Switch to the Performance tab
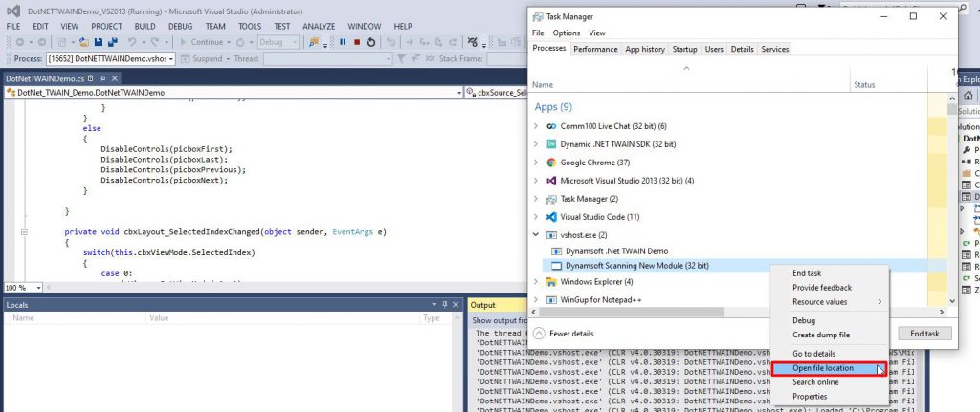 595,49
